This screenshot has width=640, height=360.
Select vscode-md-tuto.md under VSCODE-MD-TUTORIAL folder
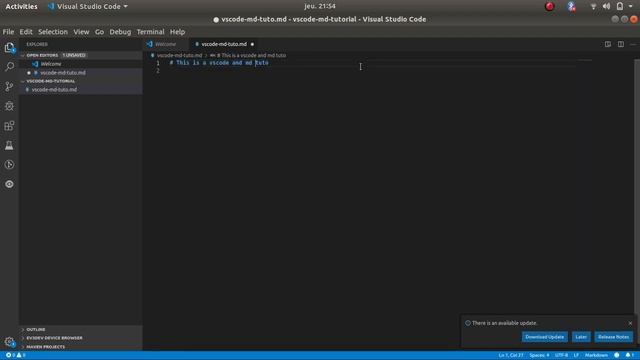54,89
